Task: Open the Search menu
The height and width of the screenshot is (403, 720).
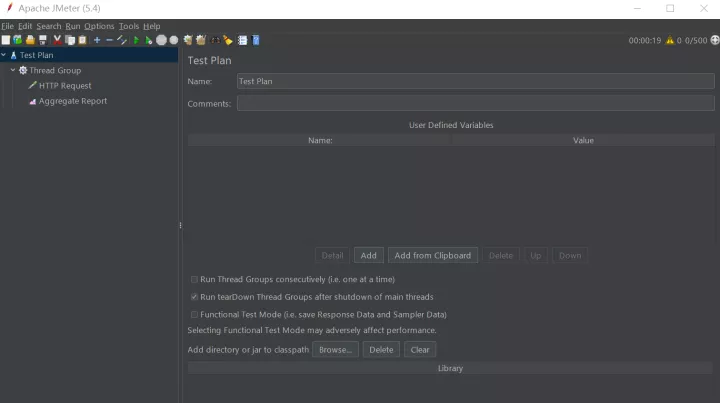Action: pyautogui.click(x=49, y=26)
